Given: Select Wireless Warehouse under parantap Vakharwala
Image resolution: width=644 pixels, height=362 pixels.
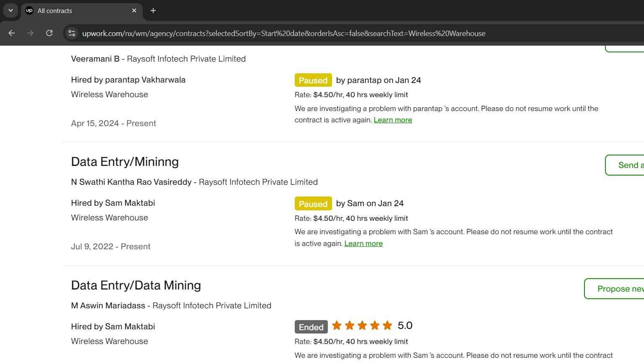Looking at the screenshot, I should (x=109, y=94).
